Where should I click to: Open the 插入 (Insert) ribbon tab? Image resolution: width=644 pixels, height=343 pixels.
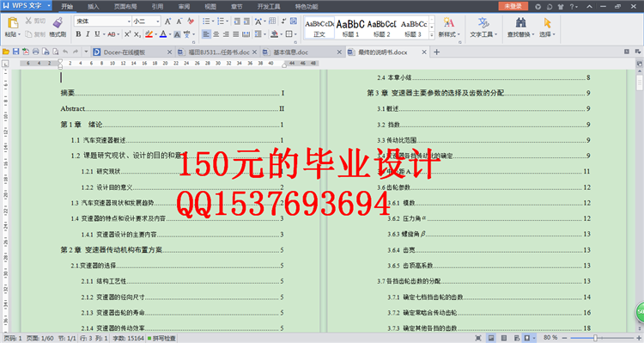point(94,6)
